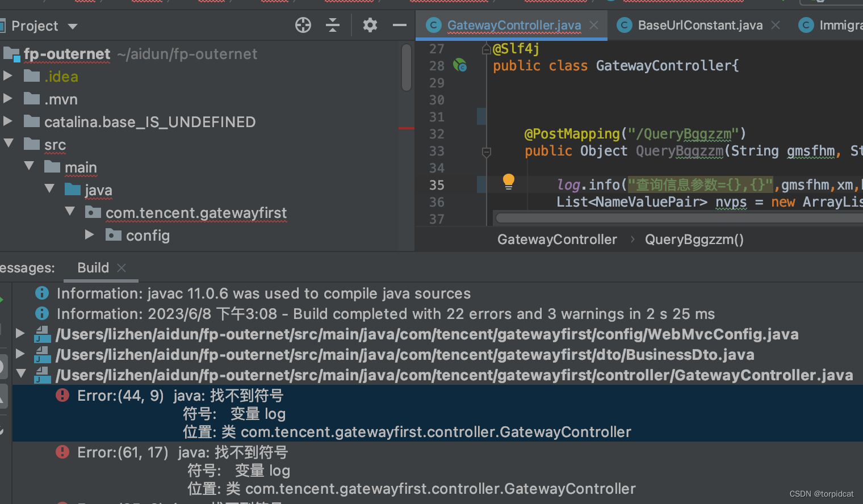Viewport: 863px width, 504px height.
Task: Hide the Project panel with minus icon
Action: [x=400, y=25]
